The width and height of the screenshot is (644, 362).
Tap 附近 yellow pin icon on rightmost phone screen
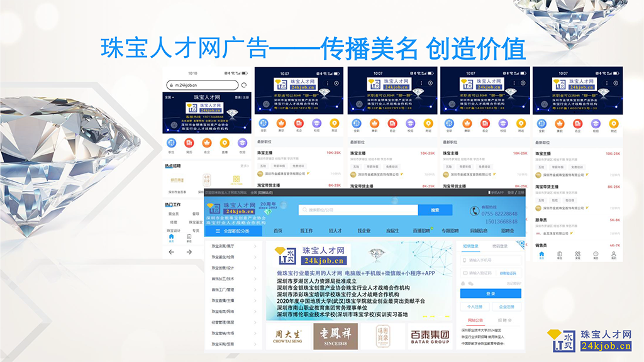point(614,124)
